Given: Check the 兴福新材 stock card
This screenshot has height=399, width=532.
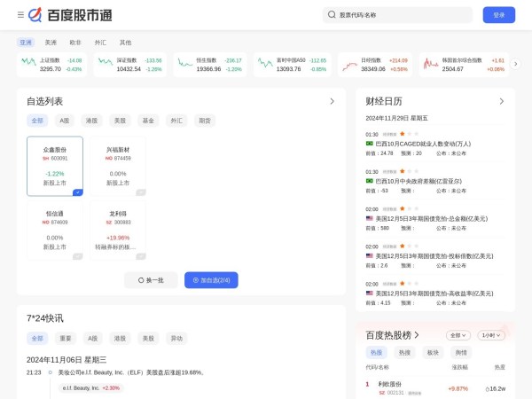Looking at the screenshot, I should 140,192.
